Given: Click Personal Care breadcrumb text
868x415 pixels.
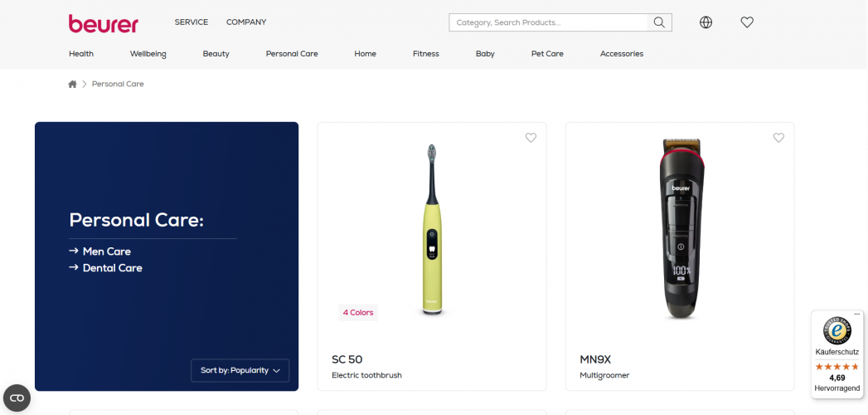Looking at the screenshot, I should tap(118, 84).
